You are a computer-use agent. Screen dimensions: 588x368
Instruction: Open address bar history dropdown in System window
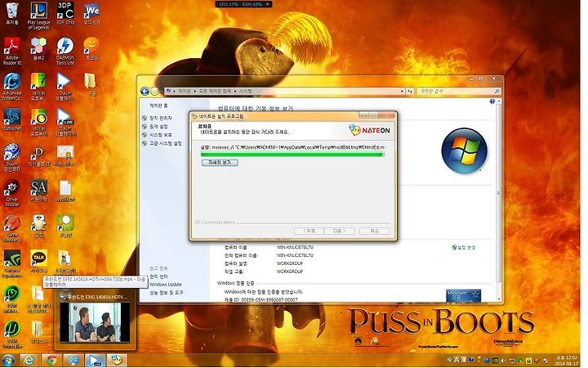(402, 92)
